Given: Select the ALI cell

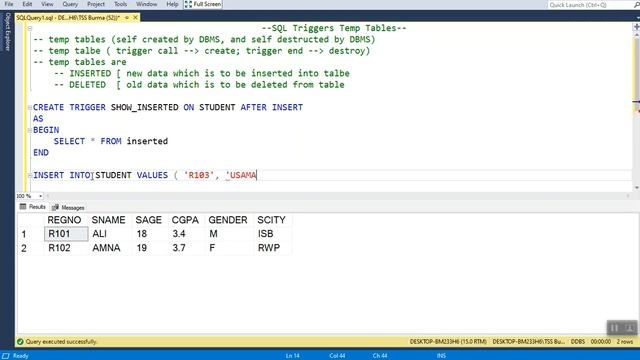Looking at the screenshot, I should [x=110, y=234].
